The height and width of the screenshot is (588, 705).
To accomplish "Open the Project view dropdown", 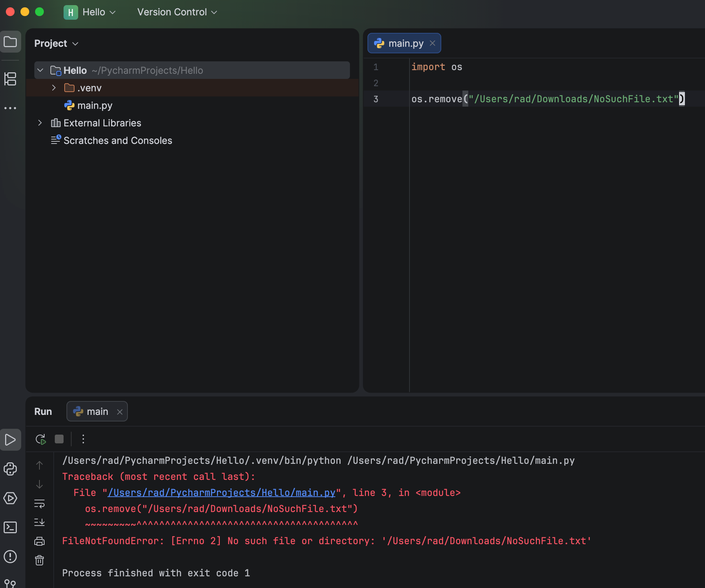I will pos(56,43).
